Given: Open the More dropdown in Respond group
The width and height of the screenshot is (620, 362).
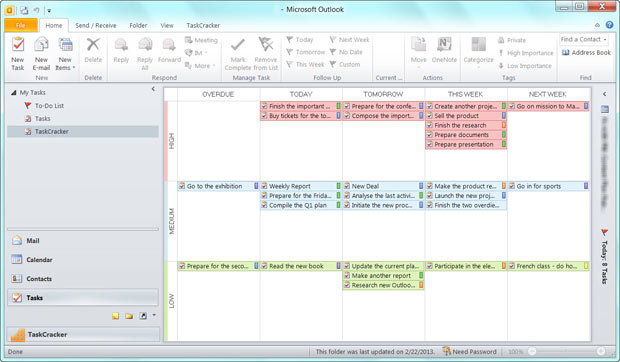Looking at the screenshot, I should point(200,66).
